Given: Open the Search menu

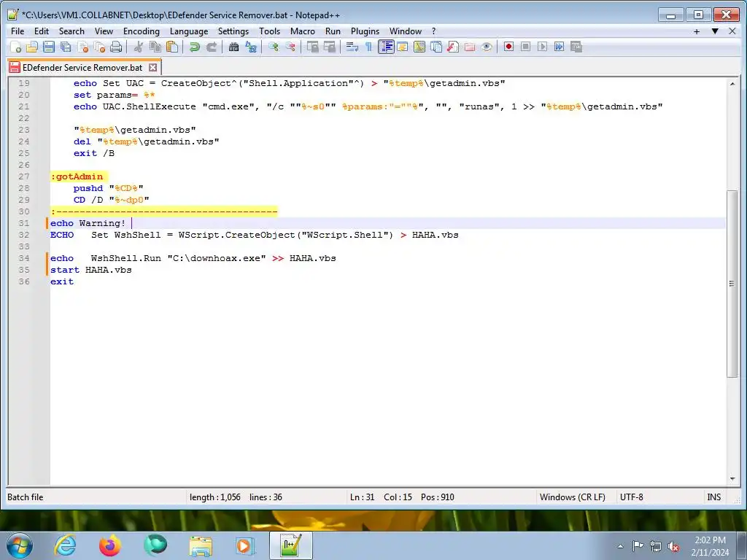Looking at the screenshot, I should (71, 31).
